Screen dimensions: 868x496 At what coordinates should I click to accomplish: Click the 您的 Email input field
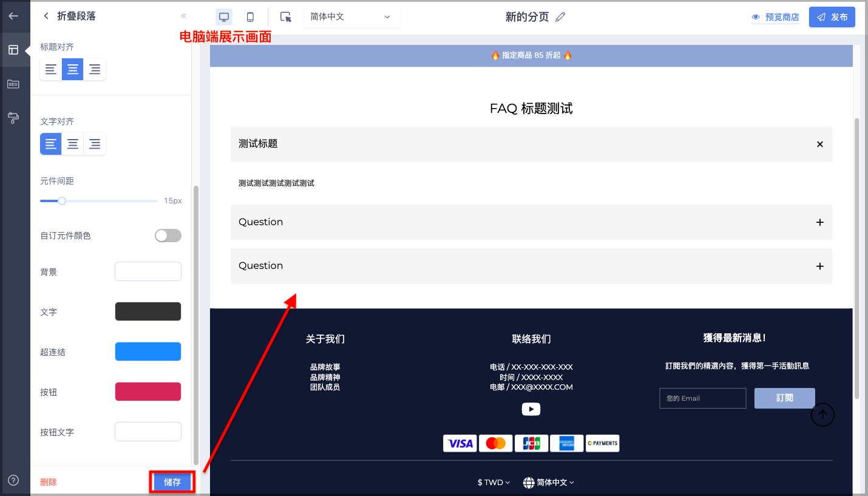tap(703, 398)
